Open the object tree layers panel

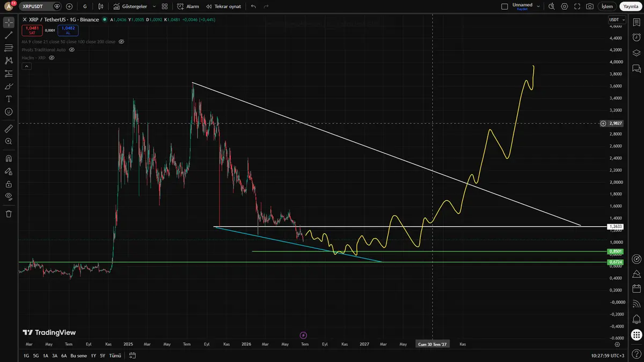[x=636, y=53]
